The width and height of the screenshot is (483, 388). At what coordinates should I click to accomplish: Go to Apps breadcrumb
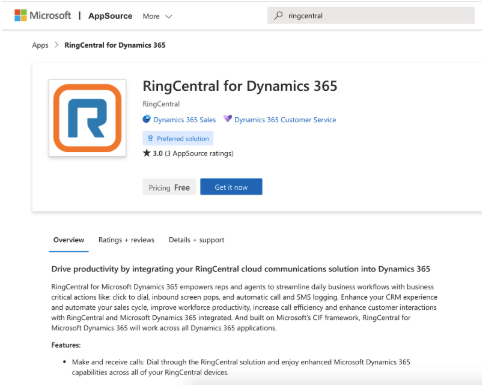[40, 45]
